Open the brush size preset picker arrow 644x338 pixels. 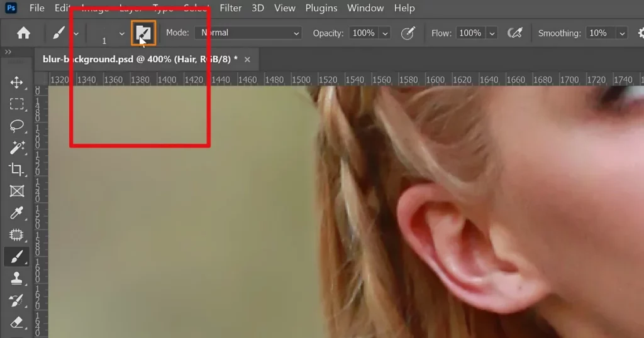click(121, 34)
